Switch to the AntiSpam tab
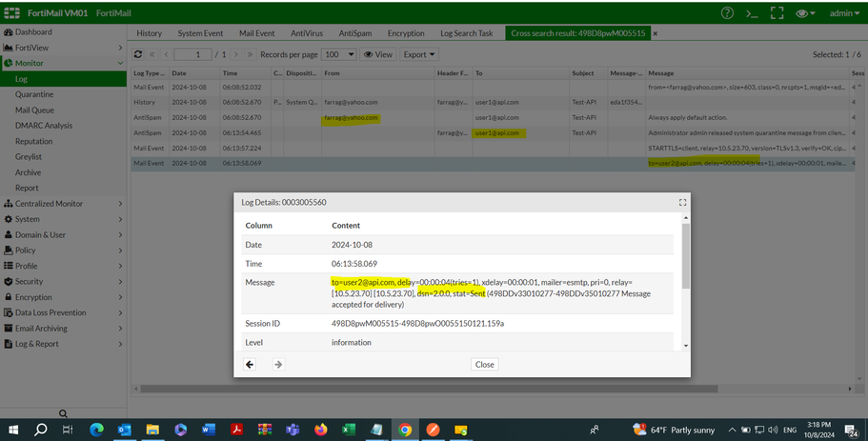 pyautogui.click(x=357, y=33)
